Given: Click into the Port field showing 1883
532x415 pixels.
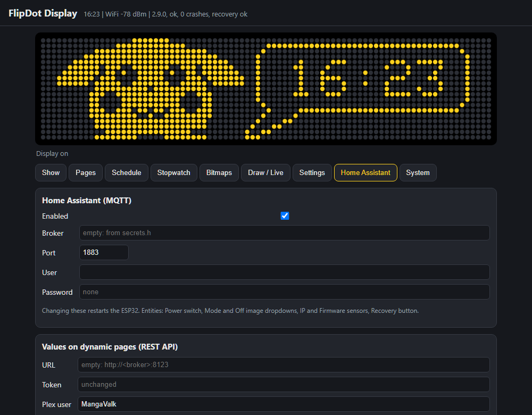Looking at the screenshot, I should tap(104, 253).
